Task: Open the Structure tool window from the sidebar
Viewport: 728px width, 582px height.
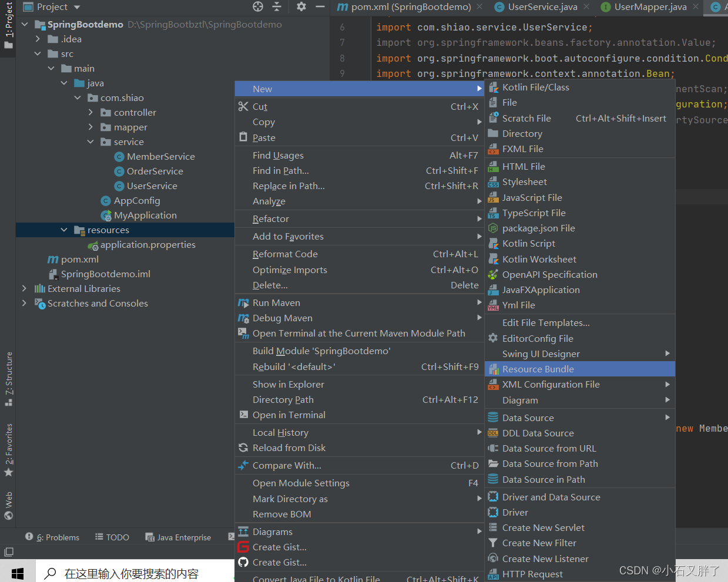Action: point(8,378)
